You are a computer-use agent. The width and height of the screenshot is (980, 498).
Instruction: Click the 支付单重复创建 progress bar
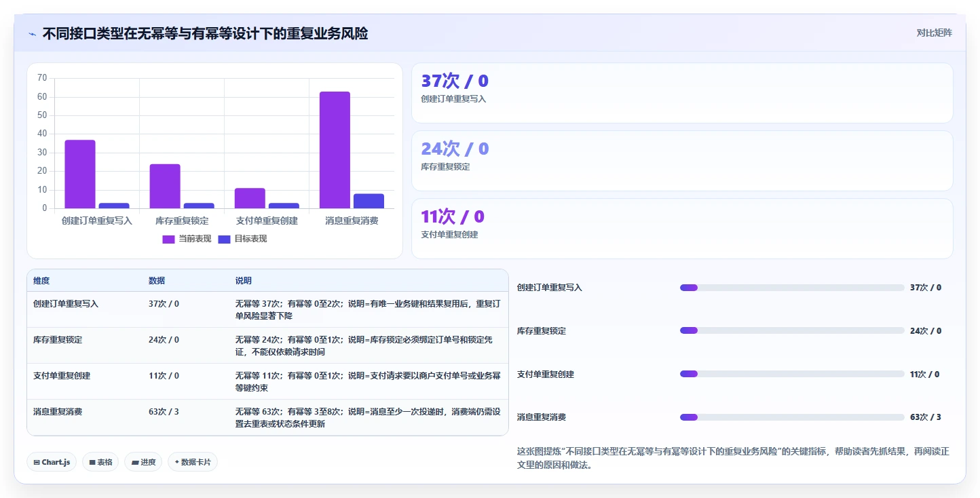tap(792, 374)
